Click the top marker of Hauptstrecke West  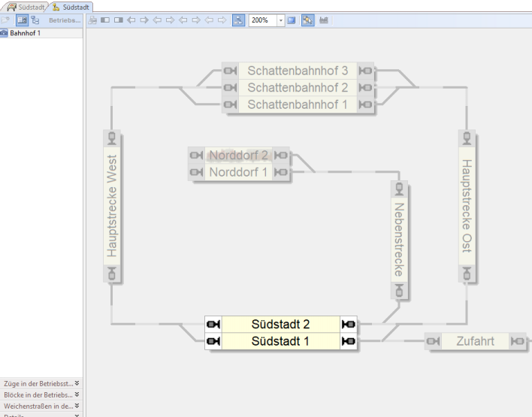112,137
